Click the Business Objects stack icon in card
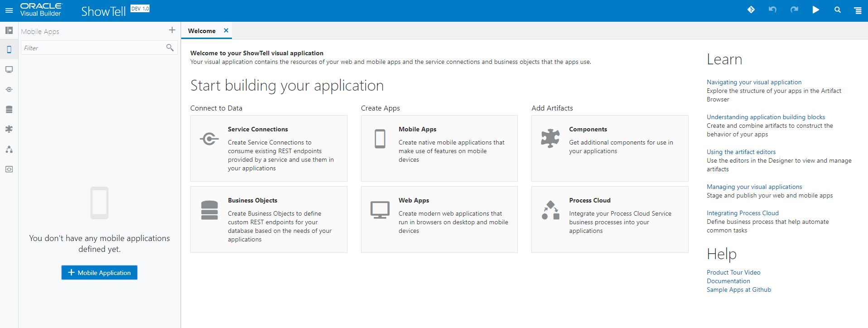The image size is (868, 328). point(209,210)
